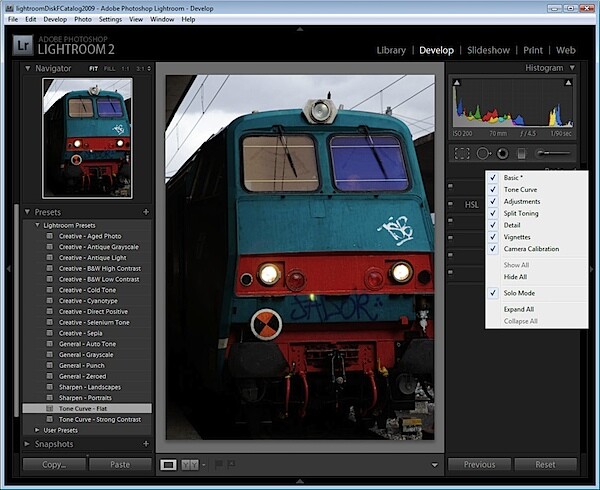This screenshot has width=600, height=490.
Task: Uncheck Adjustments in the panel menu
Action: point(493,201)
